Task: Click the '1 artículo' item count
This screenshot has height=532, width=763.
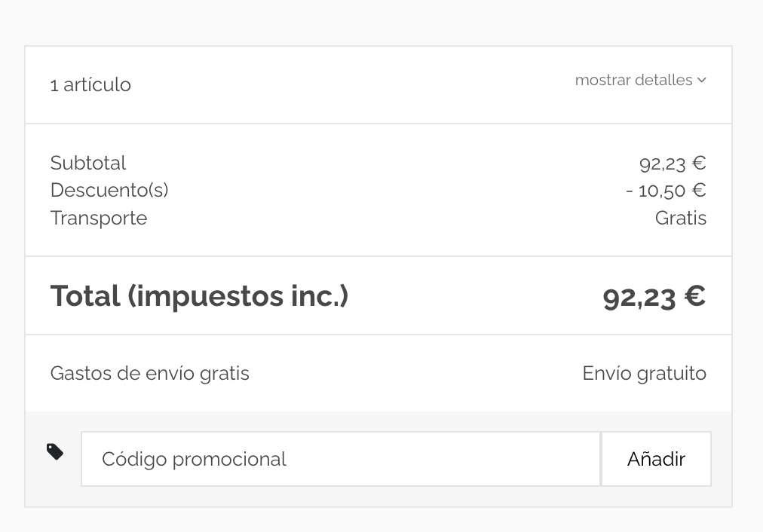Action: point(90,85)
